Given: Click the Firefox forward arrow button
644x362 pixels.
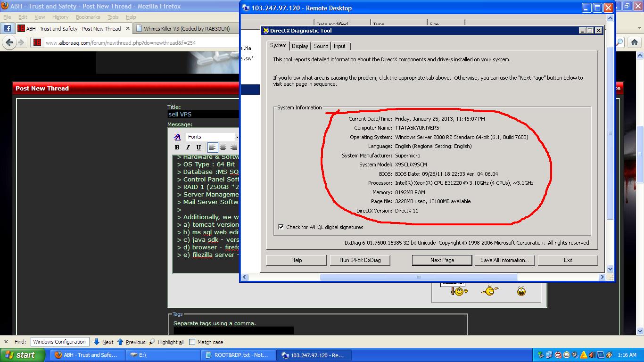Looking at the screenshot, I should coord(21,42).
